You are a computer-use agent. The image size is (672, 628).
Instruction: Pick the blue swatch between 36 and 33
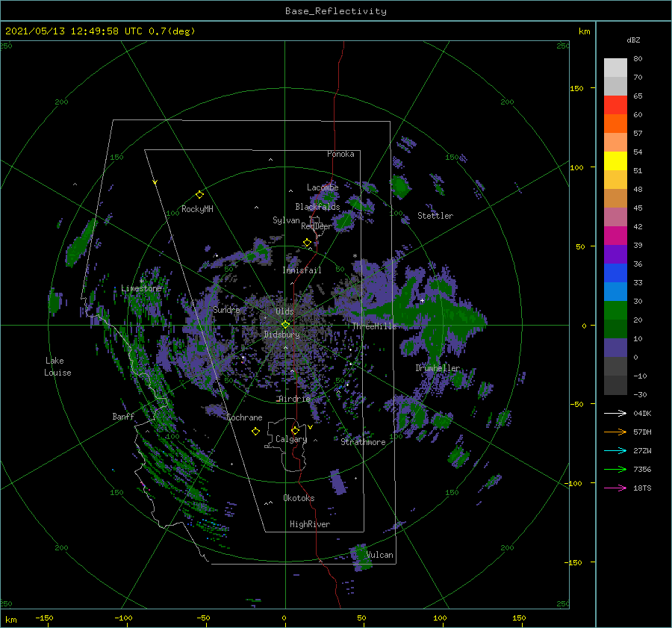click(x=615, y=273)
